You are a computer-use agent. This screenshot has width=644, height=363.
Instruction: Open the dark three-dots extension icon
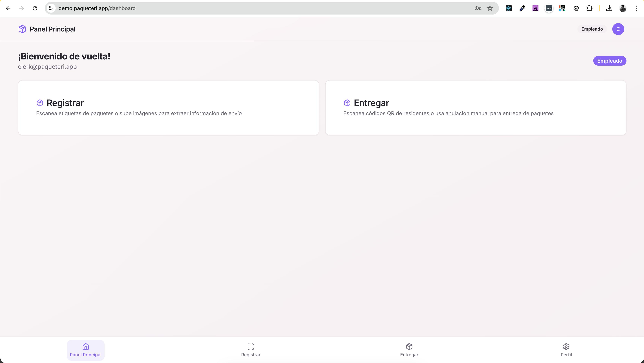coord(549,8)
